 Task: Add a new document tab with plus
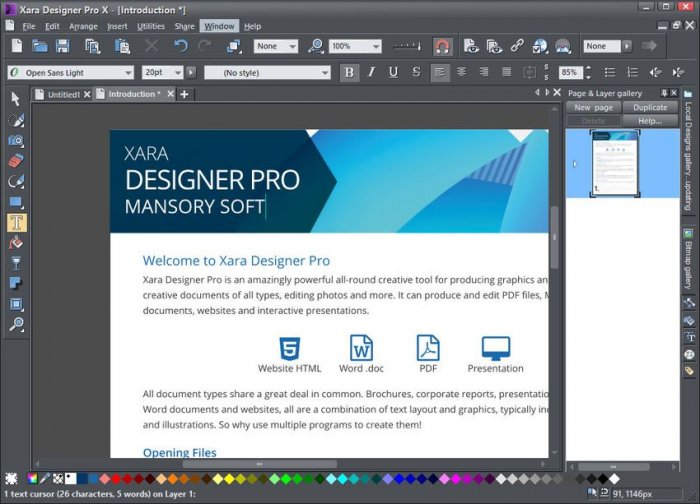(184, 94)
